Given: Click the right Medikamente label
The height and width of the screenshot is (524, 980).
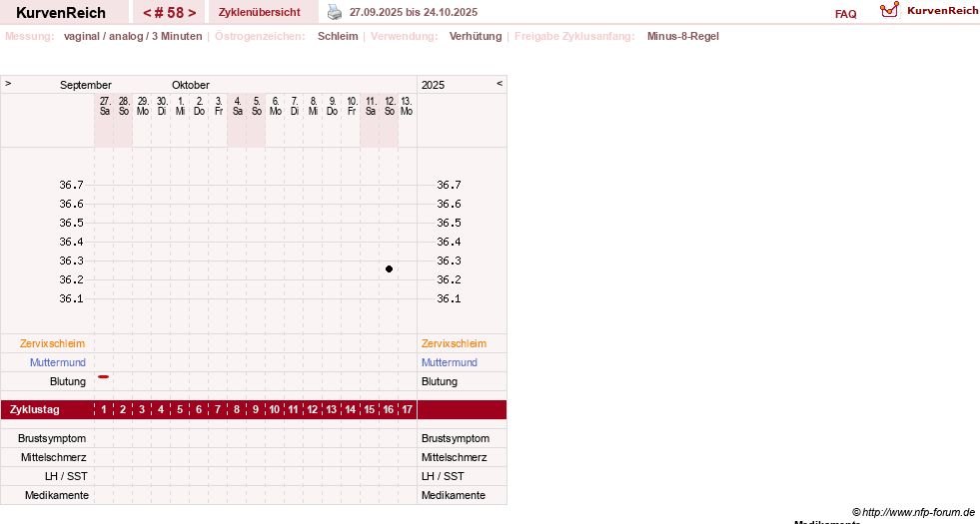Looking at the screenshot, I should pos(454,495).
